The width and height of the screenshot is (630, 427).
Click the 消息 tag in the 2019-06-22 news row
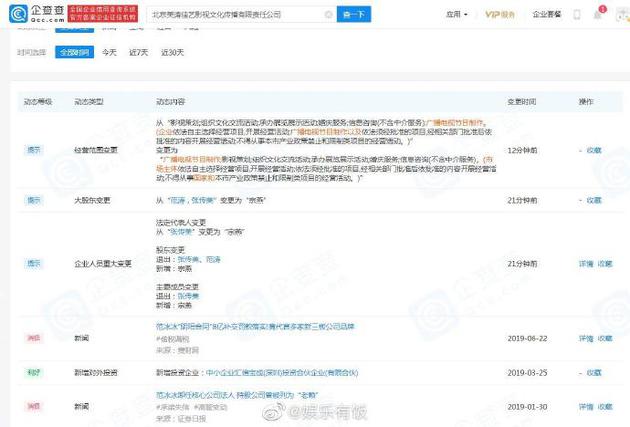click(34, 338)
